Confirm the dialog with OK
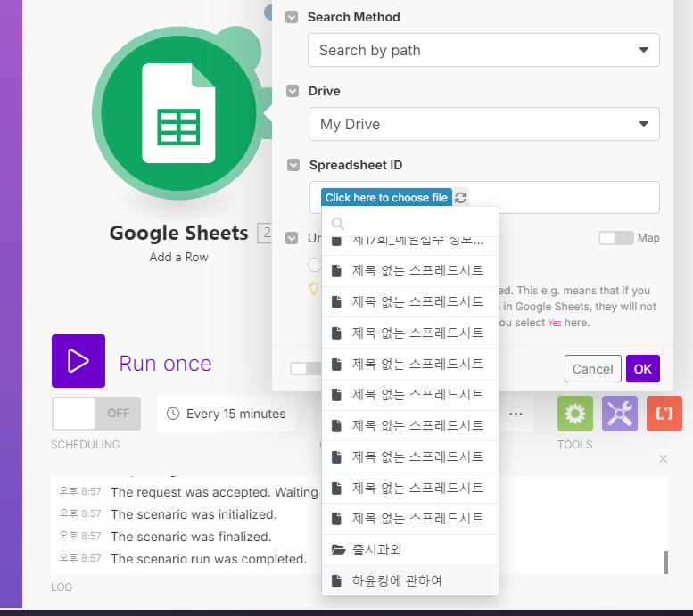 643,369
